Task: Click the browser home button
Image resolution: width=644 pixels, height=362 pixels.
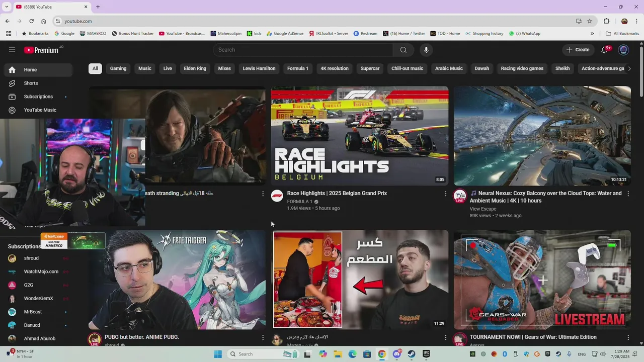Action: point(44,21)
